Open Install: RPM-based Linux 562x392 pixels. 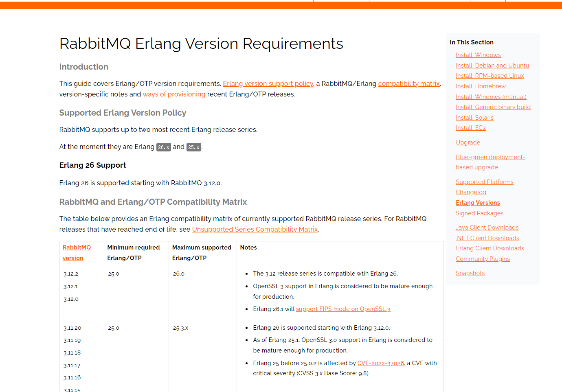(490, 76)
